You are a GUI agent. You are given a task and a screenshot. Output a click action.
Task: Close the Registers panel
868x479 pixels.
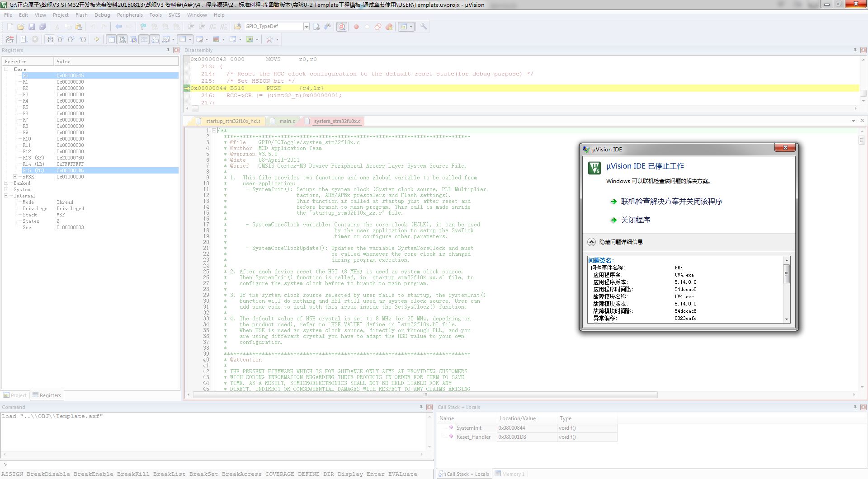(x=176, y=50)
